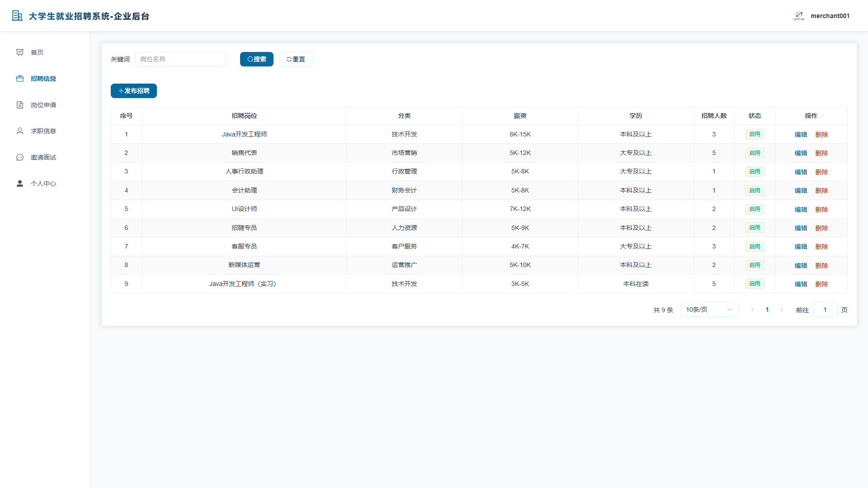Edit the Java开发工程师 row via 编辑
Viewport: 868px width, 488px height.
801,135
